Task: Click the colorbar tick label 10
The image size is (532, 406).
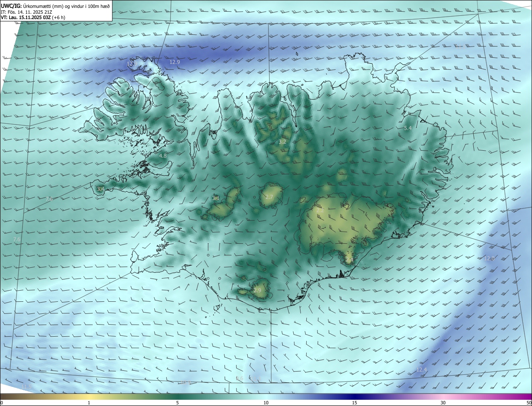Action: click(266, 403)
